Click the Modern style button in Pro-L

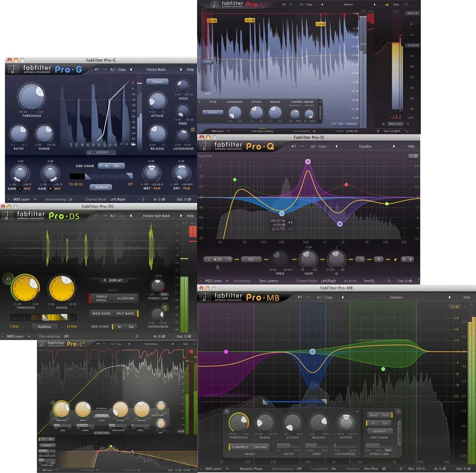(213, 112)
